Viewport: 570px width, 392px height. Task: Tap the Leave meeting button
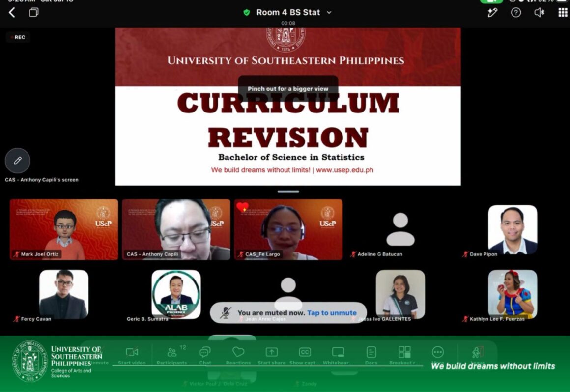[x=478, y=355]
